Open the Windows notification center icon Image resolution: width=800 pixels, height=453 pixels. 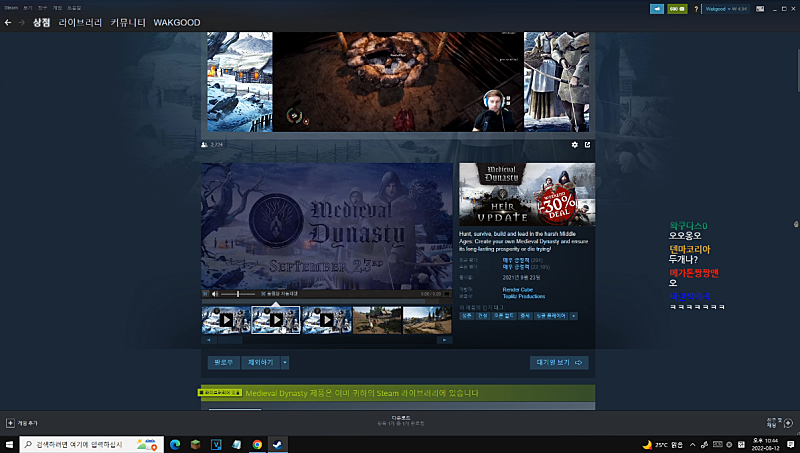pyautogui.click(x=790, y=445)
